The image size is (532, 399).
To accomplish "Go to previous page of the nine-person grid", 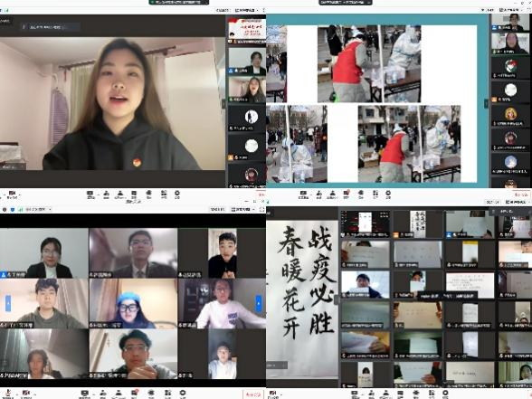I will tap(8, 304).
